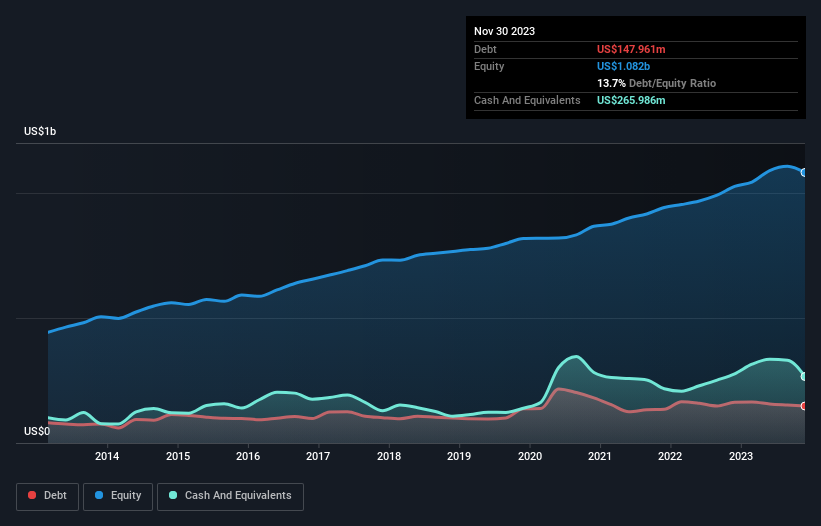Click Cash And Equivalents label in tooltip
This screenshot has height=526, width=821.
[527, 100]
